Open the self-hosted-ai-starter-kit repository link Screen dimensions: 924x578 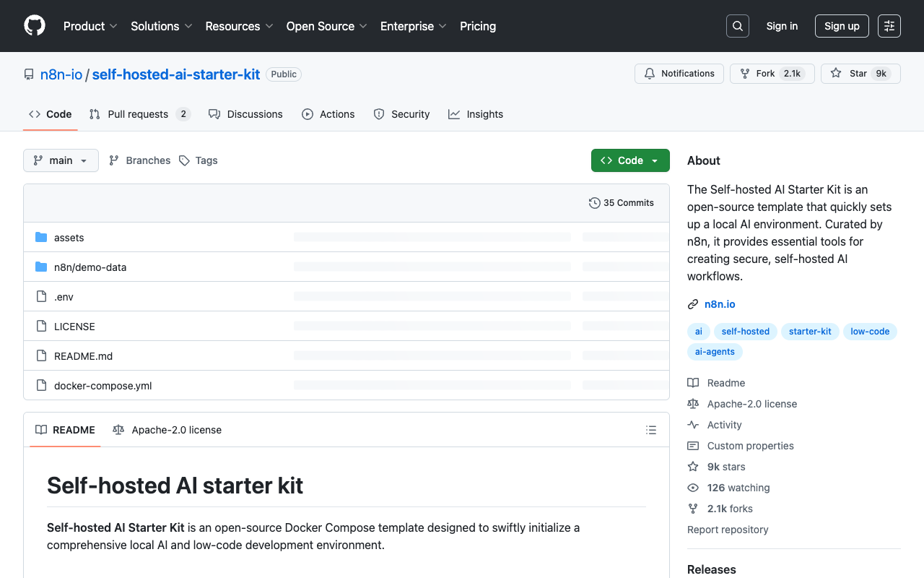pyautogui.click(x=176, y=74)
